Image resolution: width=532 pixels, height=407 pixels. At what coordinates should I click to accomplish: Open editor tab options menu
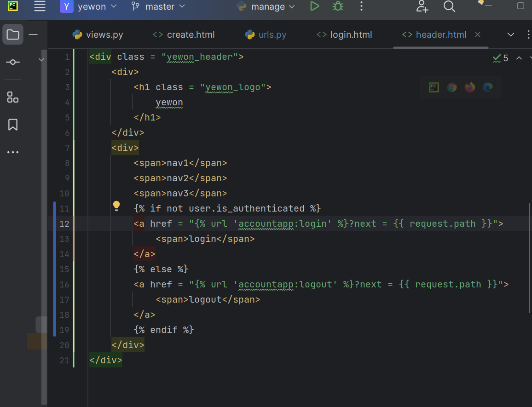[x=529, y=34]
